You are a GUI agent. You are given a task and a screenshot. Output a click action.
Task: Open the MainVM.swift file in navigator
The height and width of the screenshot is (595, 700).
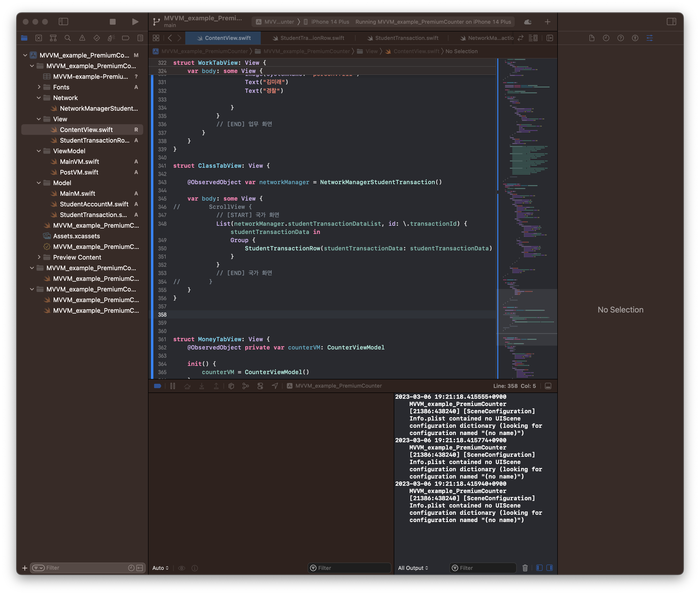pos(79,162)
